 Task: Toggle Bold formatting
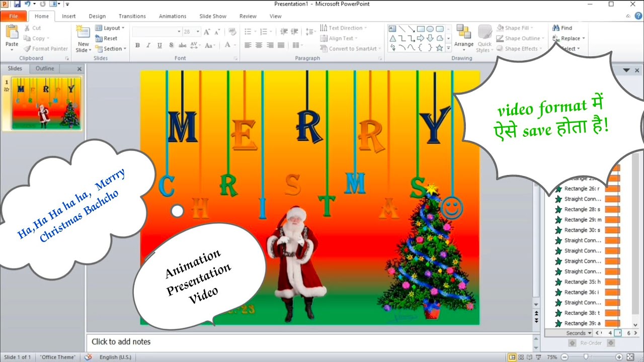137,45
